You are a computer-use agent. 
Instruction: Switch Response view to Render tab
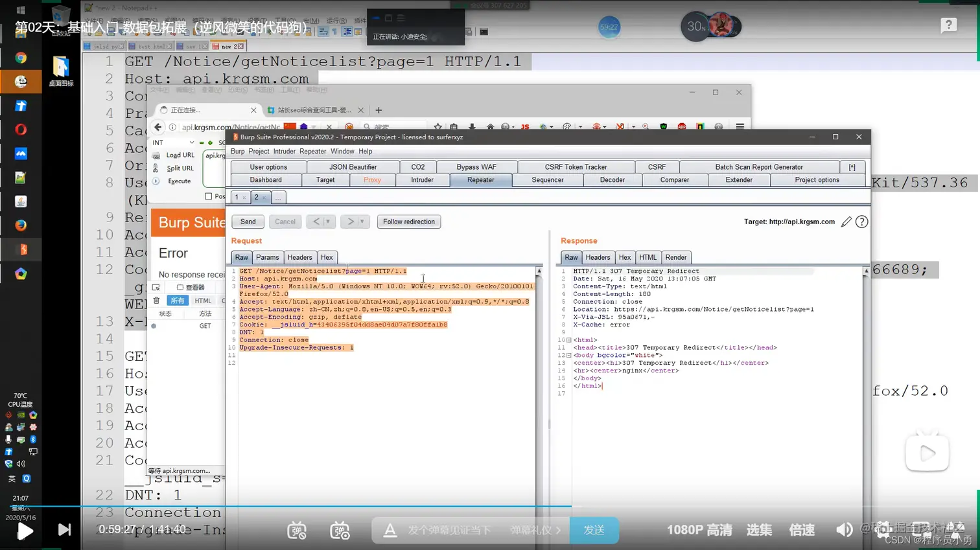(x=675, y=257)
